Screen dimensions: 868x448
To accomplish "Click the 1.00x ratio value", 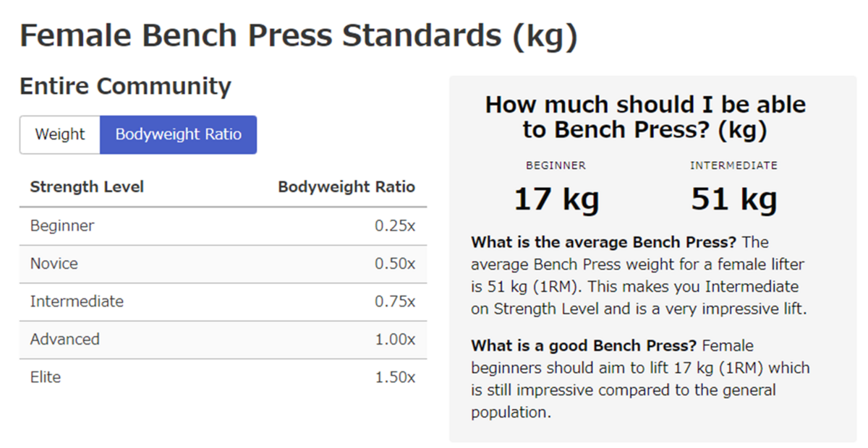I will coord(395,340).
